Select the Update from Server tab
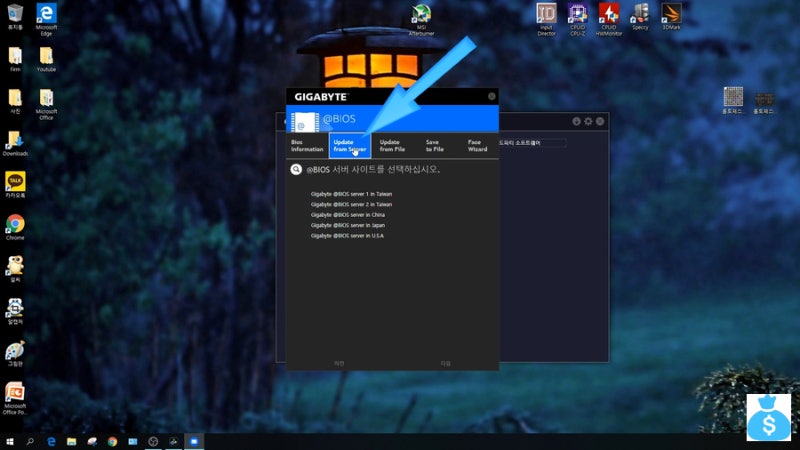This screenshot has width=800, height=450. [349, 146]
